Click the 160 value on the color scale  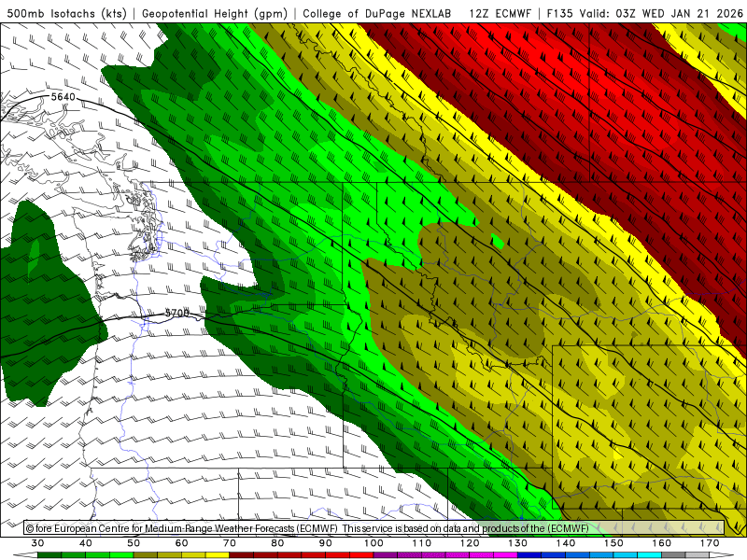tap(662, 543)
